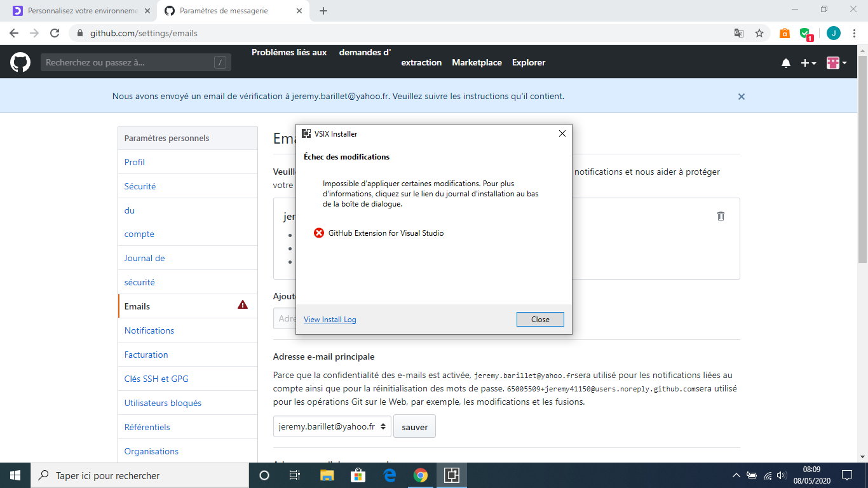This screenshot has height=488, width=868.
Task: Open Chrome's three-dot menu
Action: (x=855, y=32)
